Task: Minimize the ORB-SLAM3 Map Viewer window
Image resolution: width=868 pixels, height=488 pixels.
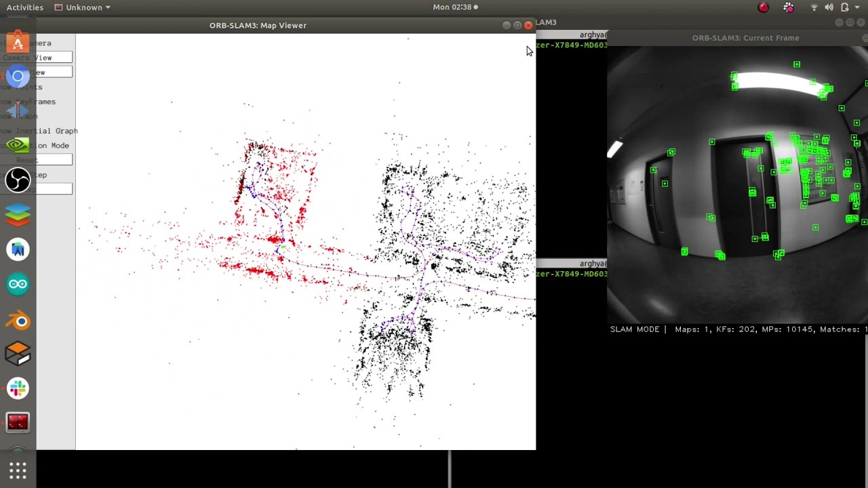Action: click(x=507, y=25)
